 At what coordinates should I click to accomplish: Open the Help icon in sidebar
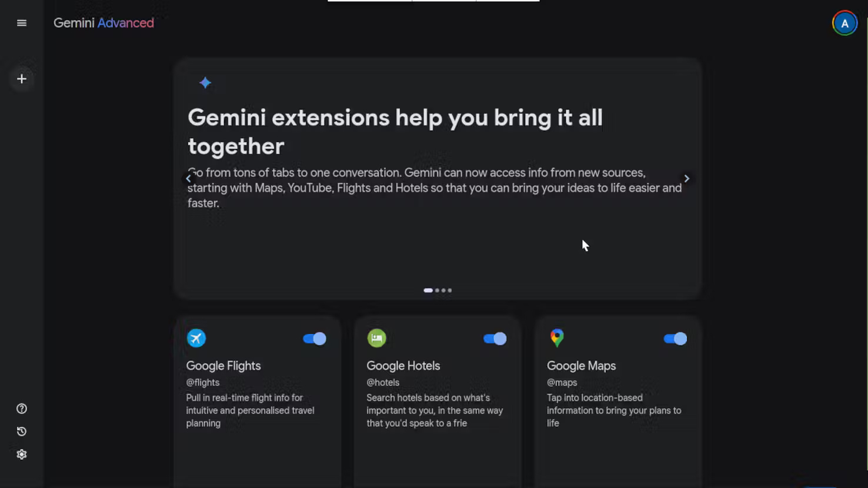click(22, 409)
